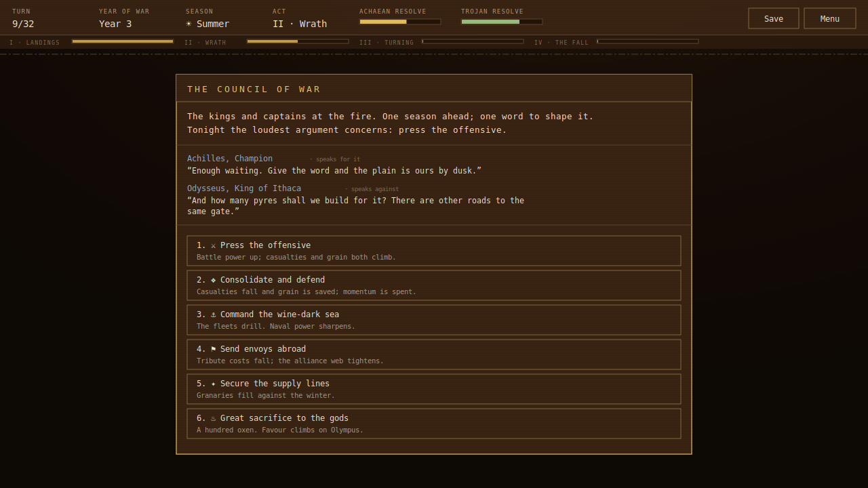Click the Act I Landings progress bar

click(x=123, y=41)
